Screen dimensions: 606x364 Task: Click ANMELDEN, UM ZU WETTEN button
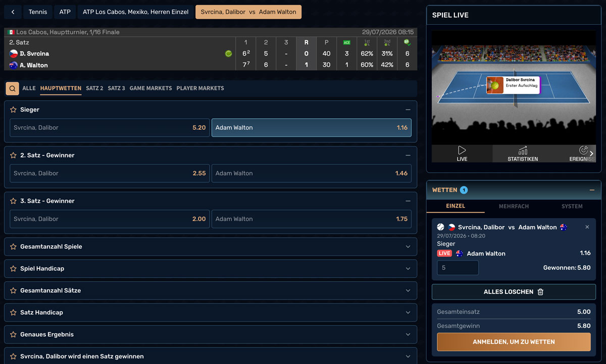[514, 342]
